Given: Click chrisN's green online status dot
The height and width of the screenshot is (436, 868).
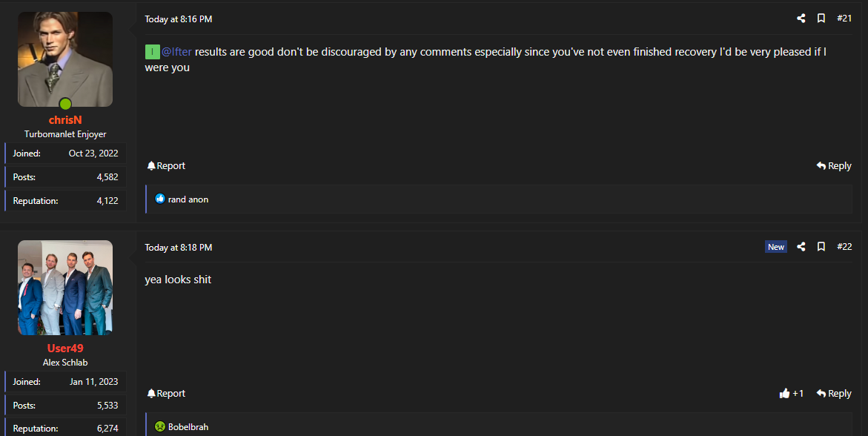Looking at the screenshot, I should tap(65, 104).
